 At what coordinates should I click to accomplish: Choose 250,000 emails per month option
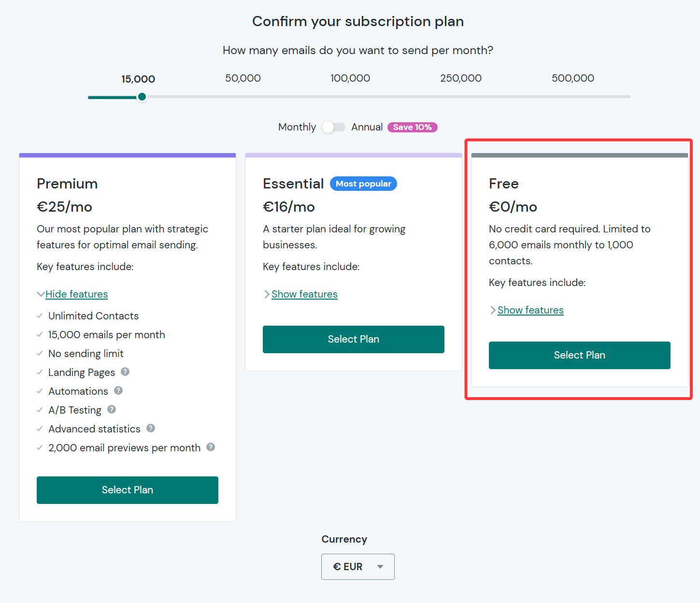[x=461, y=78]
